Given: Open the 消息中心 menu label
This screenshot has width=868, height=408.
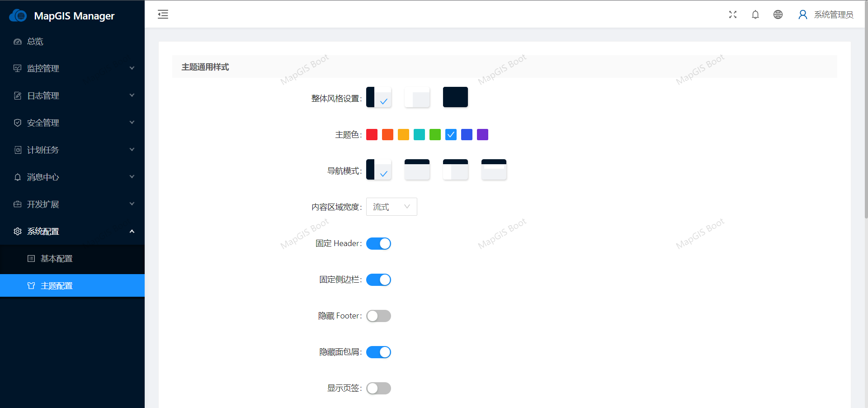Looking at the screenshot, I should [43, 177].
